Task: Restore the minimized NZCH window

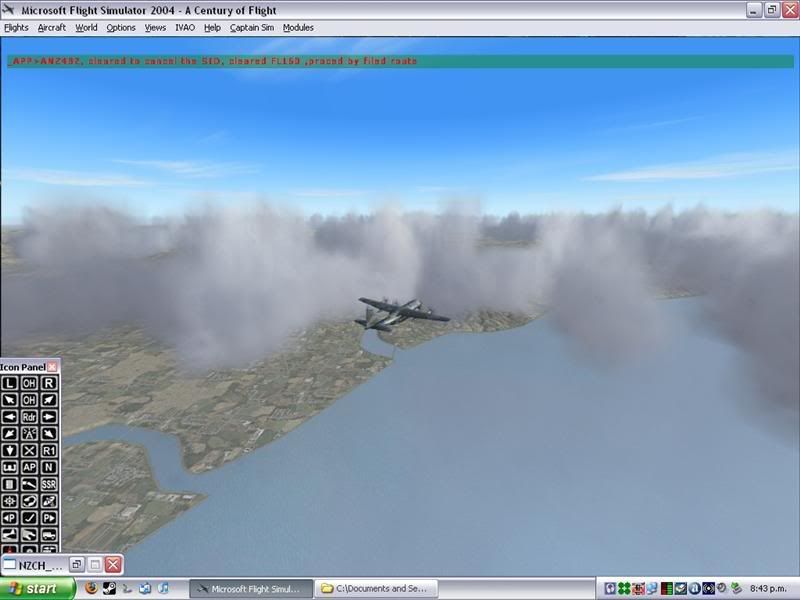Action: [x=76, y=565]
